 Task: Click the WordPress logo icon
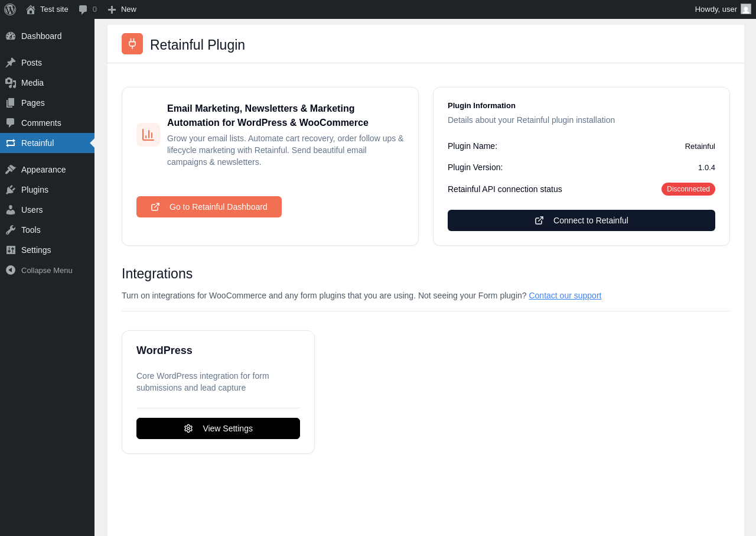10,9
